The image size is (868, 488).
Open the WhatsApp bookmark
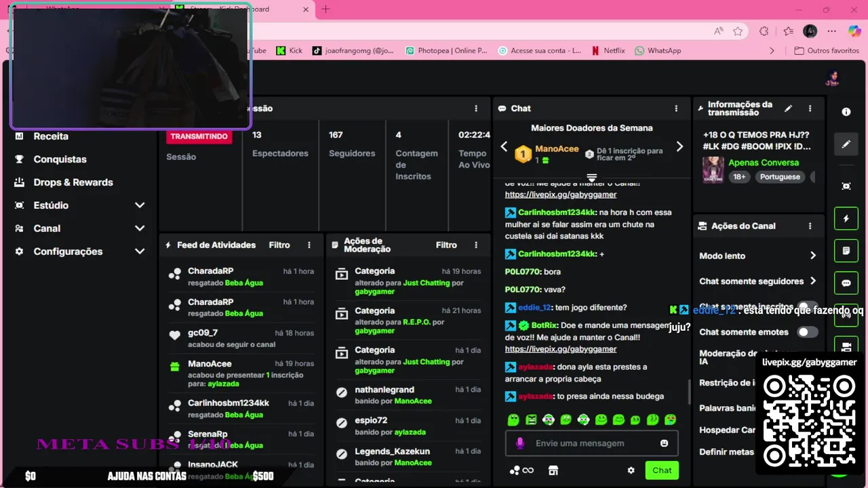658,50
